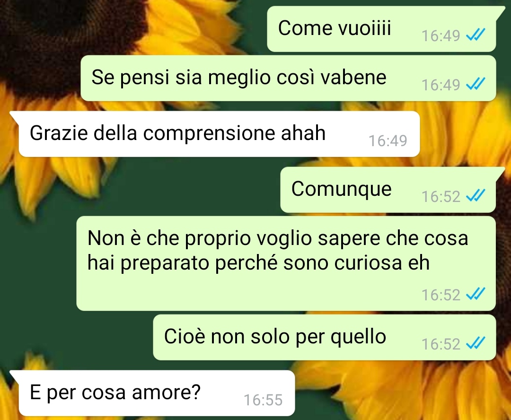
Task: Select the 'Comunque' message bubble
Action: (388, 190)
